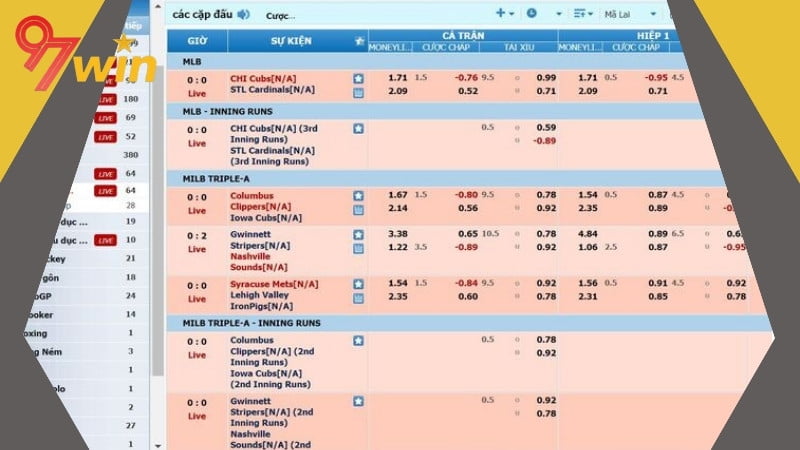Select handicap odds -0.76 for CHI Cubs
The height and width of the screenshot is (450, 800).
click(466, 78)
